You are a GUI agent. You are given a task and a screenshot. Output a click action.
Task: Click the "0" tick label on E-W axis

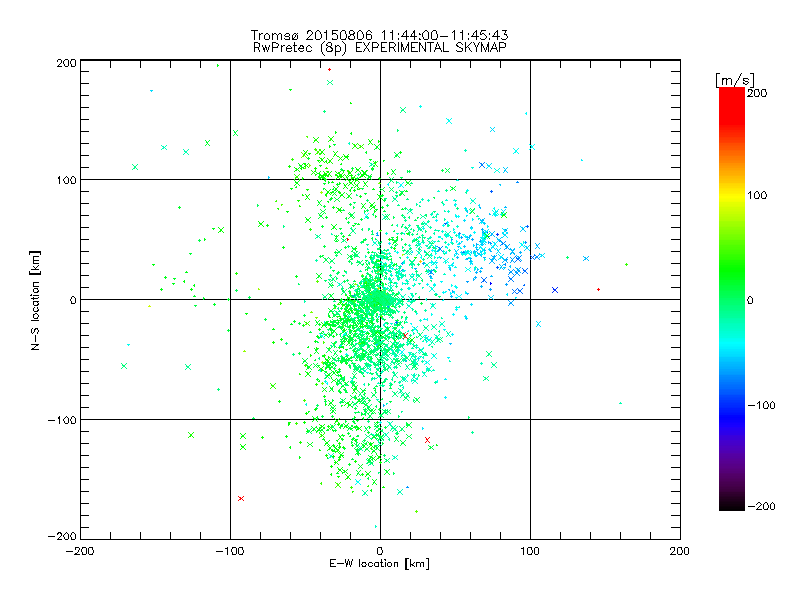point(380,551)
